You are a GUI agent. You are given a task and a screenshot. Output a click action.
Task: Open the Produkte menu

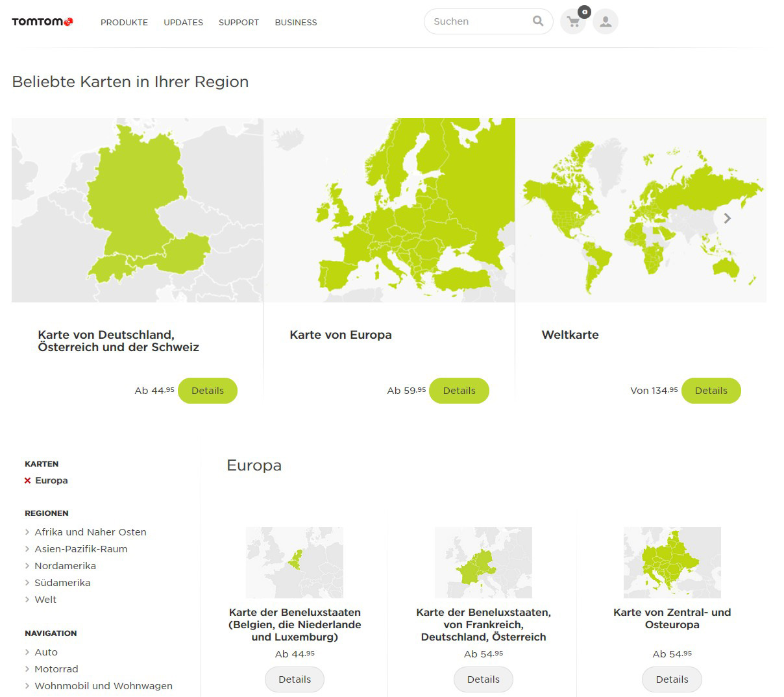pos(124,22)
